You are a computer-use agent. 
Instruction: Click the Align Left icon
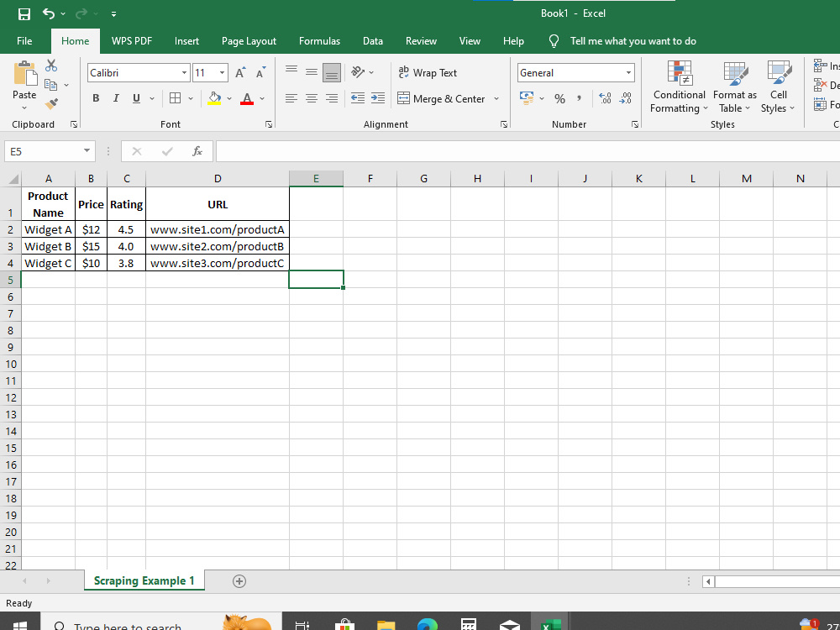(x=291, y=98)
